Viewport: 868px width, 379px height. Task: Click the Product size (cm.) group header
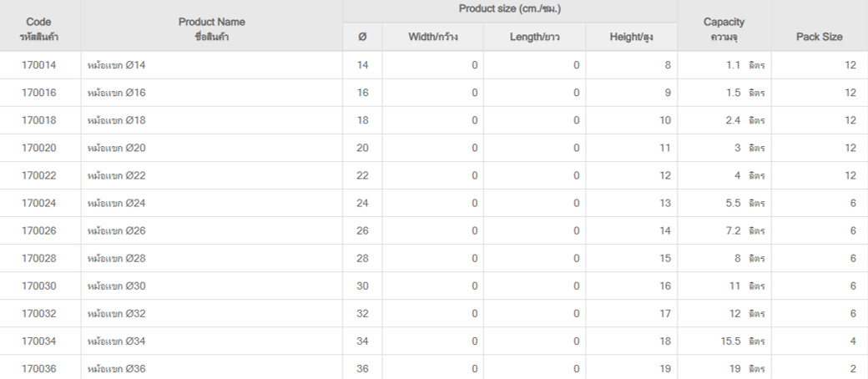[x=509, y=9]
